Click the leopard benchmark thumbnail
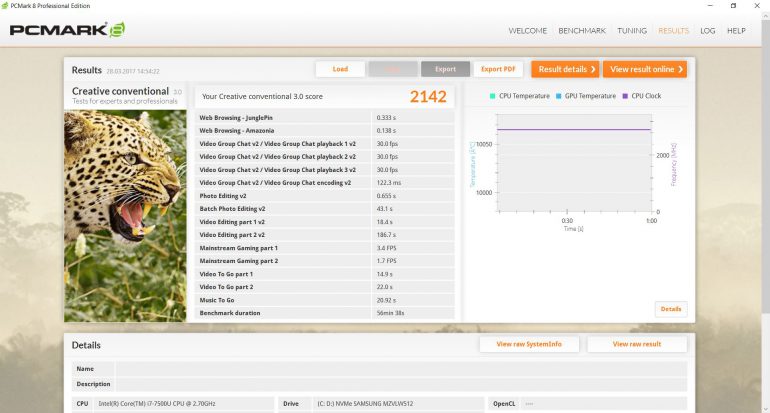Viewport: 770px width, 413px height. click(125, 216)
